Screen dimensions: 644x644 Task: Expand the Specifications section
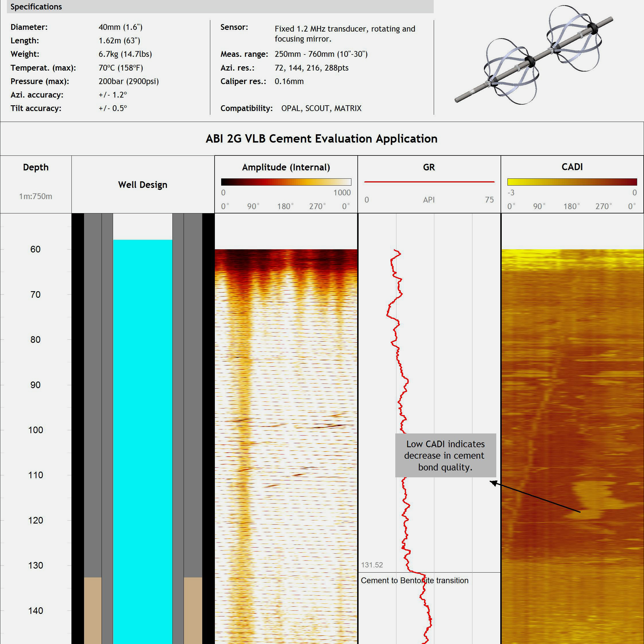pos(36,7)
